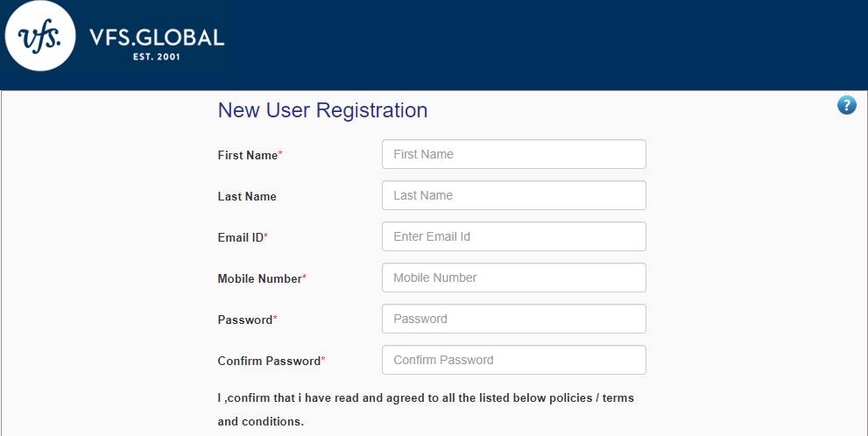
Task: Click the red asterisk beside Email ID
Action: (x=265, y=236)
